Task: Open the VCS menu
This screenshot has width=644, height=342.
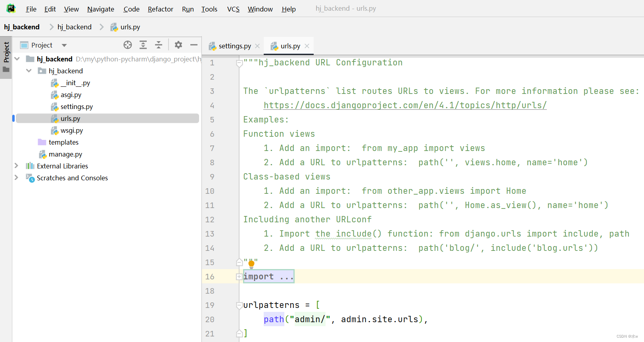Action: click(x=233, y=9)
